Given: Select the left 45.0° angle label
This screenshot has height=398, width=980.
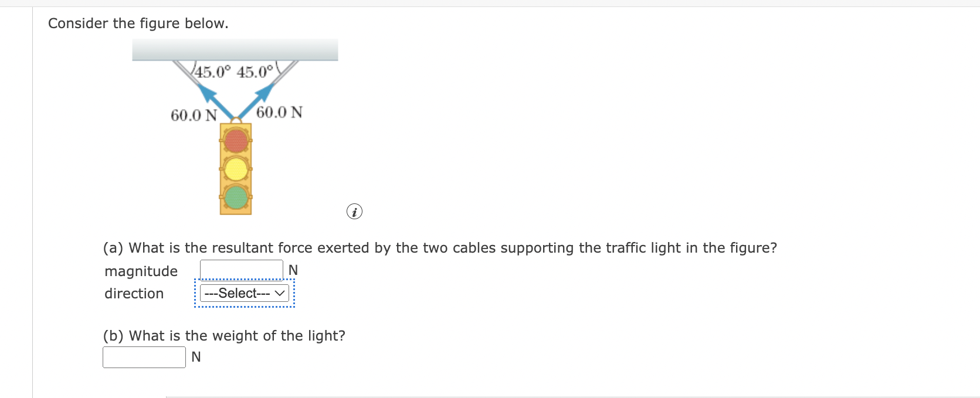Looking at the screenshot, I should [212, 73].
